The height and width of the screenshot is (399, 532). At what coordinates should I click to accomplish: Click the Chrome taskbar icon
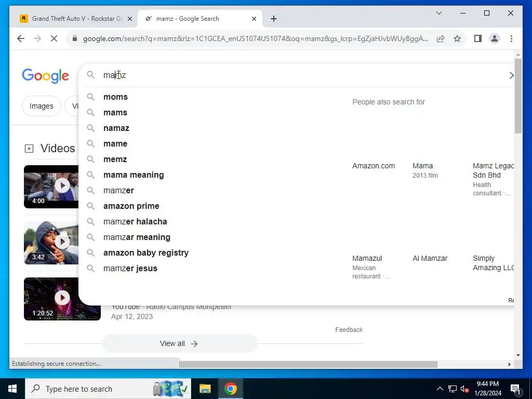click(x=230, y=389)
